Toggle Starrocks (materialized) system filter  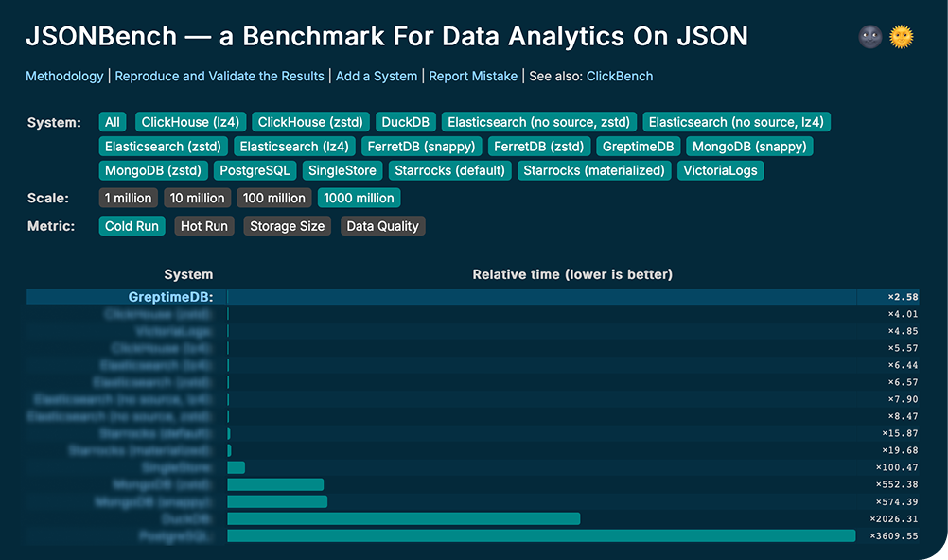click(595, 171)
